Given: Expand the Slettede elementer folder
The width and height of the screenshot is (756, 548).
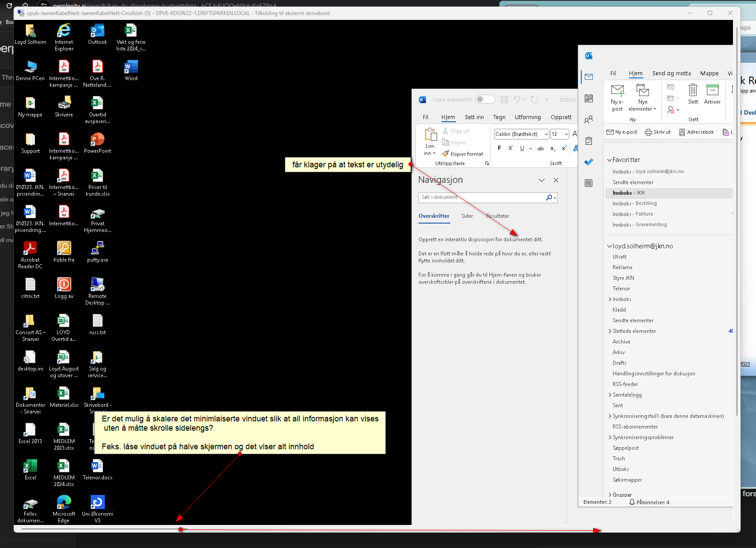Looking at the screenshot, I should [610, 331].
